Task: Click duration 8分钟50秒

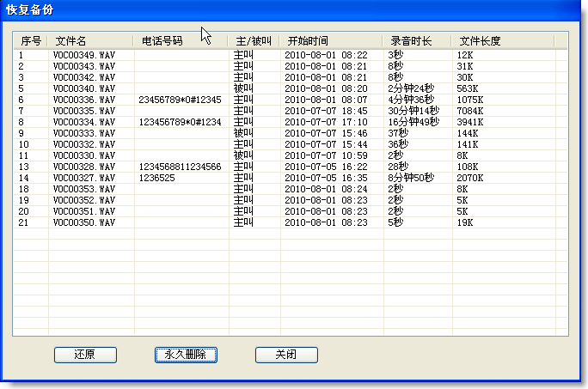Action: pos(411,178)
